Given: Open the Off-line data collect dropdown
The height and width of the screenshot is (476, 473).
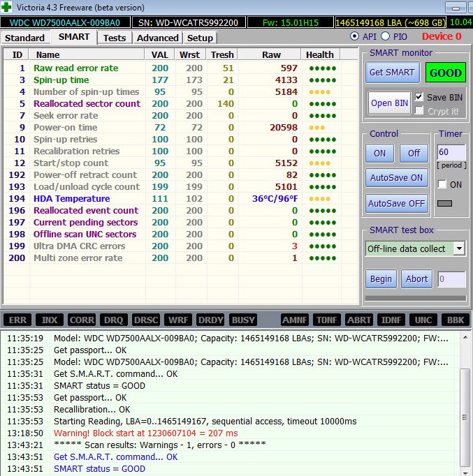Looking at the screenshot, I should click(x=458, y=248).
